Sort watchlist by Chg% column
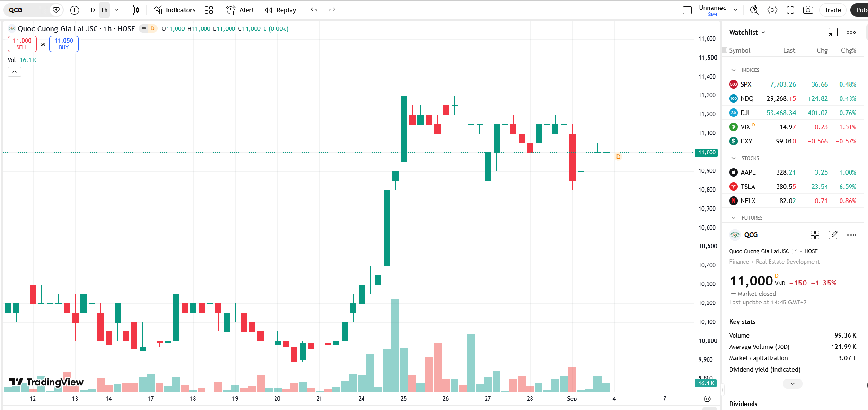Viewport: 868px width, 410px height. 849,50
